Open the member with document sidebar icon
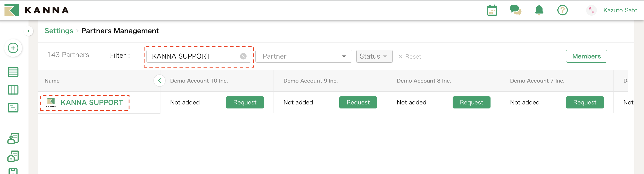 13,138
